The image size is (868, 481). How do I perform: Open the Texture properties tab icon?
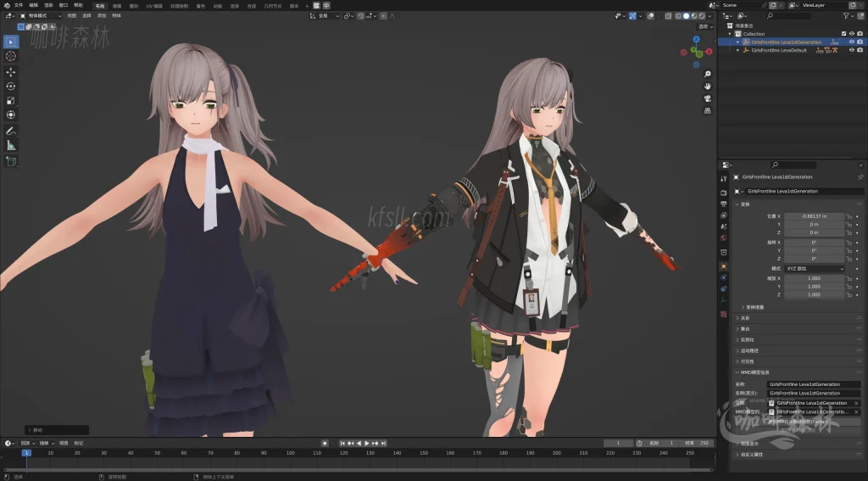tap(724, 314)
